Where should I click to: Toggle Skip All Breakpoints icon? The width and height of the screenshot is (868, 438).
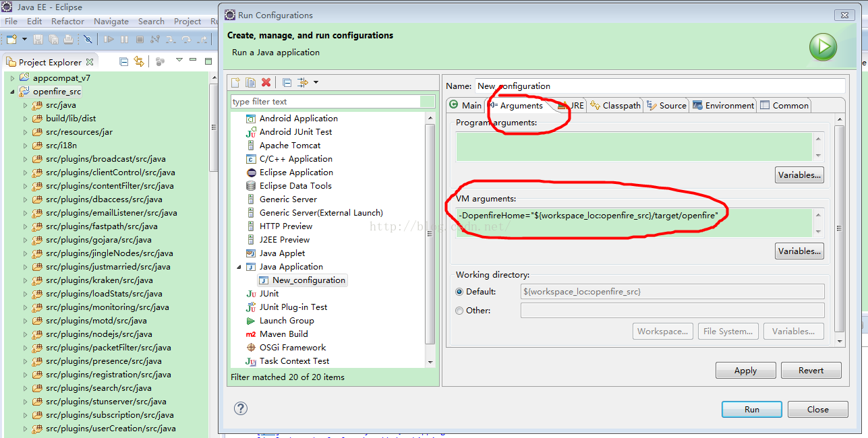88,40
